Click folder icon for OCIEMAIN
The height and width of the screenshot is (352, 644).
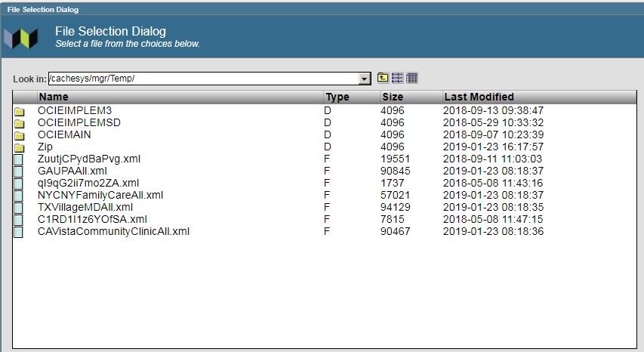(20, 135)
